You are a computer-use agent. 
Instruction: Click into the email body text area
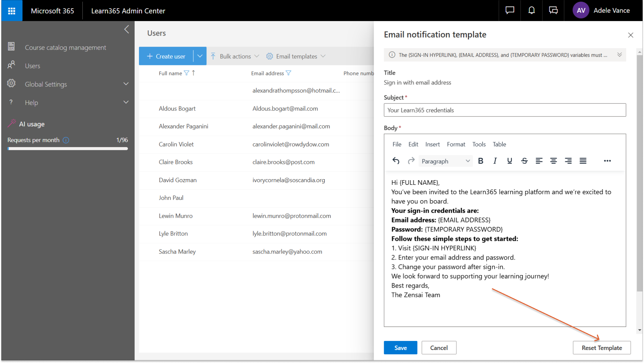pyautogui.click(x=505, y=249)
